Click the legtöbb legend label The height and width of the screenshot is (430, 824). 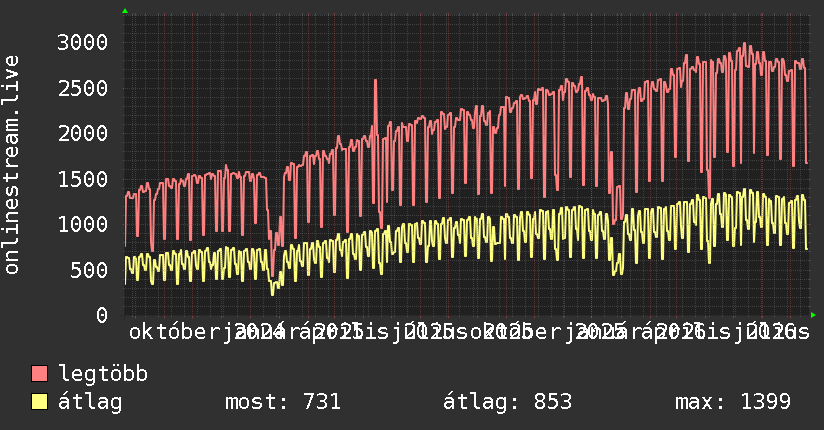(103, 374)
